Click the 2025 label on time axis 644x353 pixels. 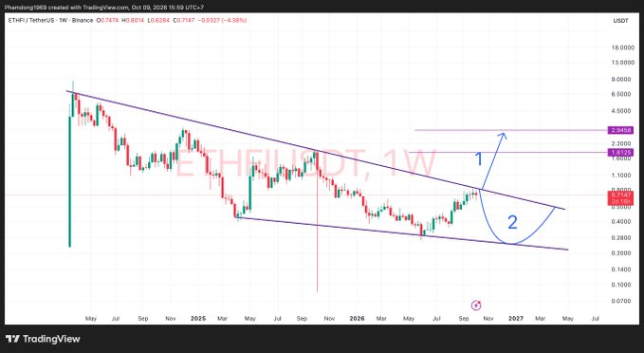[x=198, y=319]
